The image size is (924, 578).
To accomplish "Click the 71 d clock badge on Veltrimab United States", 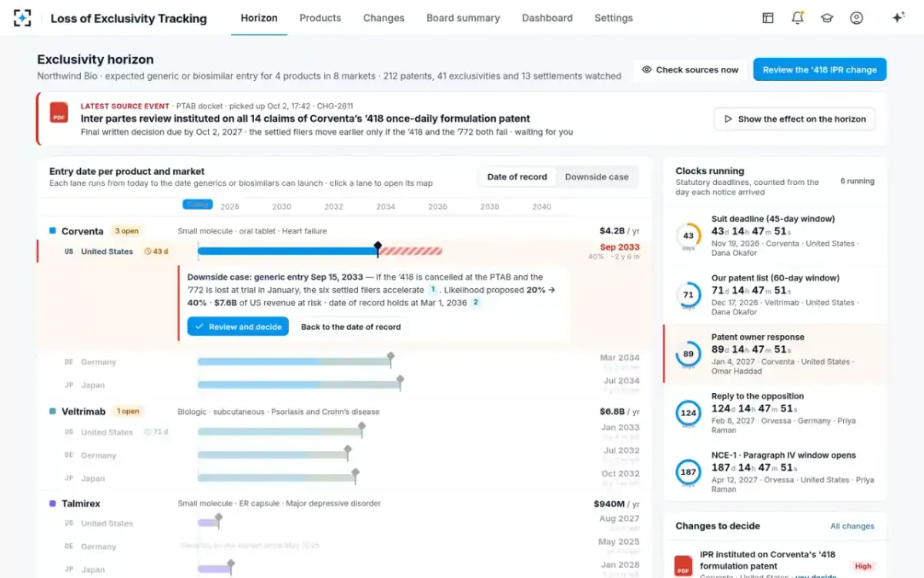I will (x=156, y=432).
